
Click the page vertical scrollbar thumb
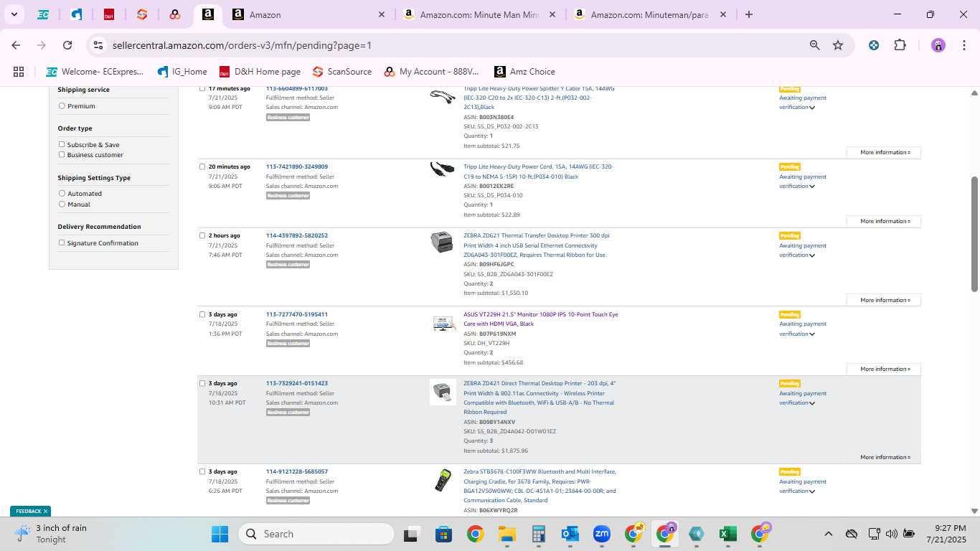(974, 233)
